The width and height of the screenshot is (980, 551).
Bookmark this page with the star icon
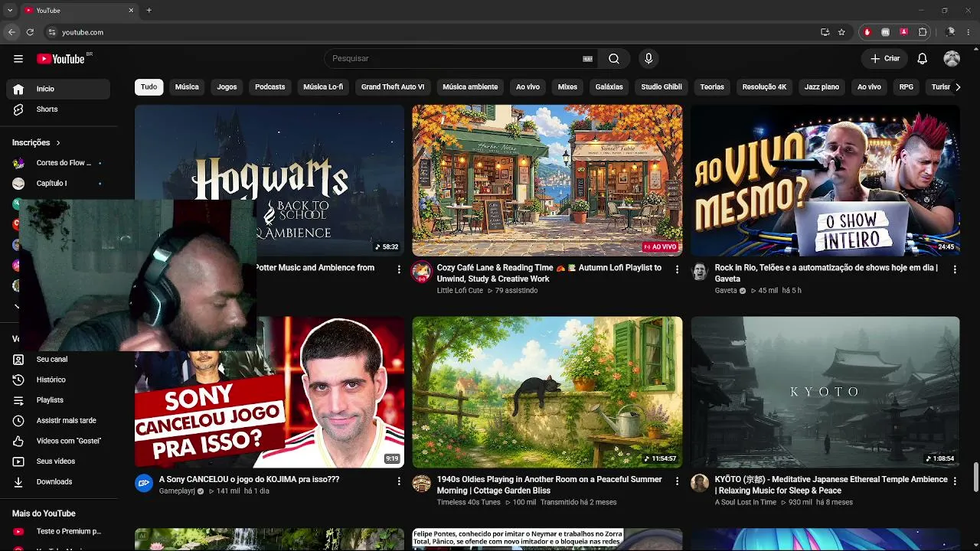coord(841,32)
